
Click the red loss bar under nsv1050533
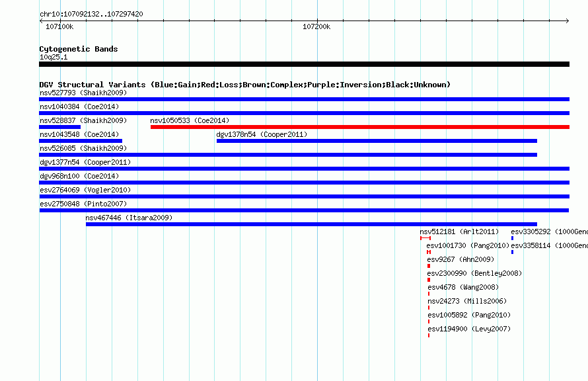pos(360,127)
